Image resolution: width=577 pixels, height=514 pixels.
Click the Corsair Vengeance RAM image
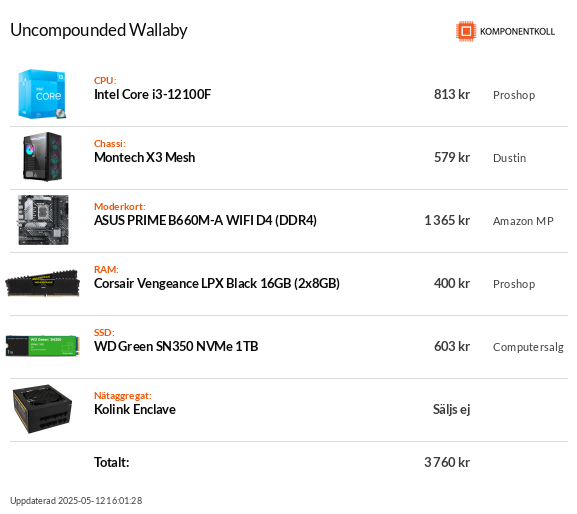tap(42, 283)
